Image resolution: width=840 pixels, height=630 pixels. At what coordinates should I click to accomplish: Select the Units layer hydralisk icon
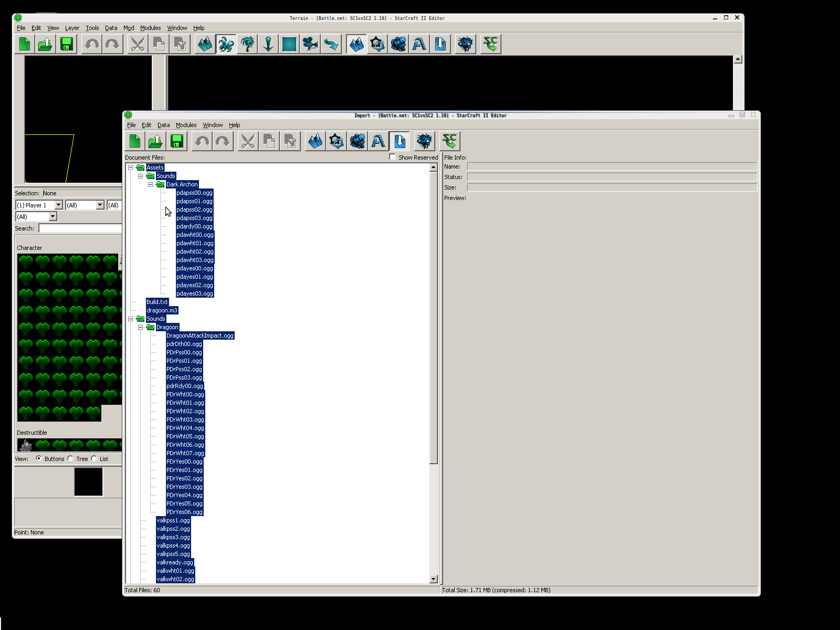coord(226,44)
